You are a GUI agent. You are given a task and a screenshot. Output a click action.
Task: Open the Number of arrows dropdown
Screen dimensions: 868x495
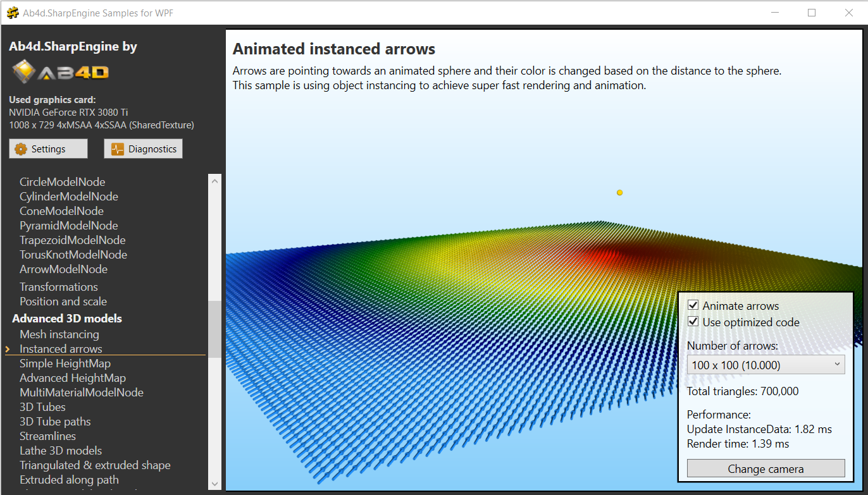coord(766,365)
